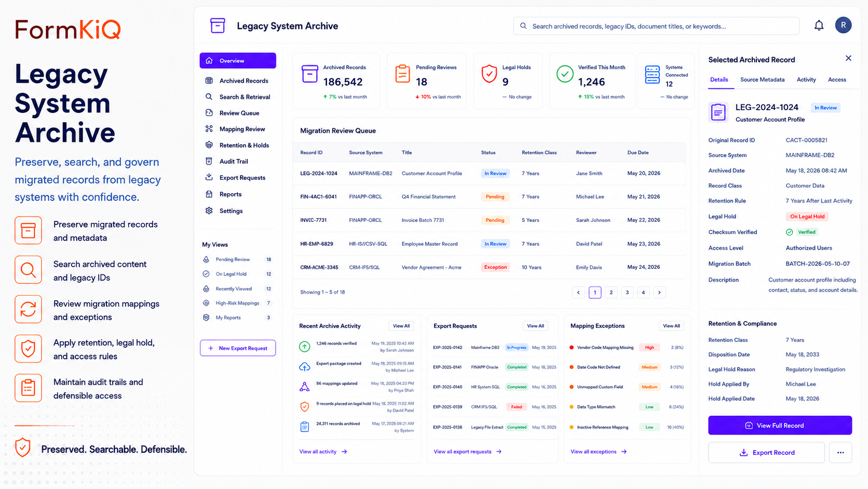
Task: Click Reports sidebar icon
Action: click(209, 194)
